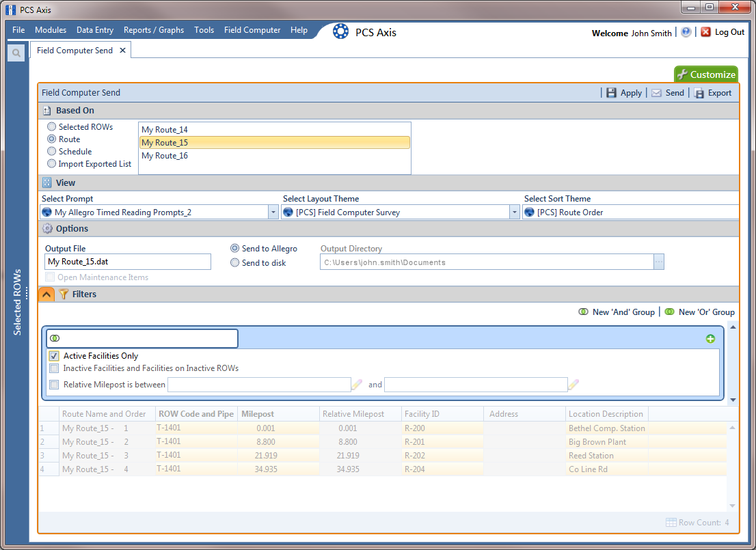Click the View section grid icon

[x=46, y=182]
